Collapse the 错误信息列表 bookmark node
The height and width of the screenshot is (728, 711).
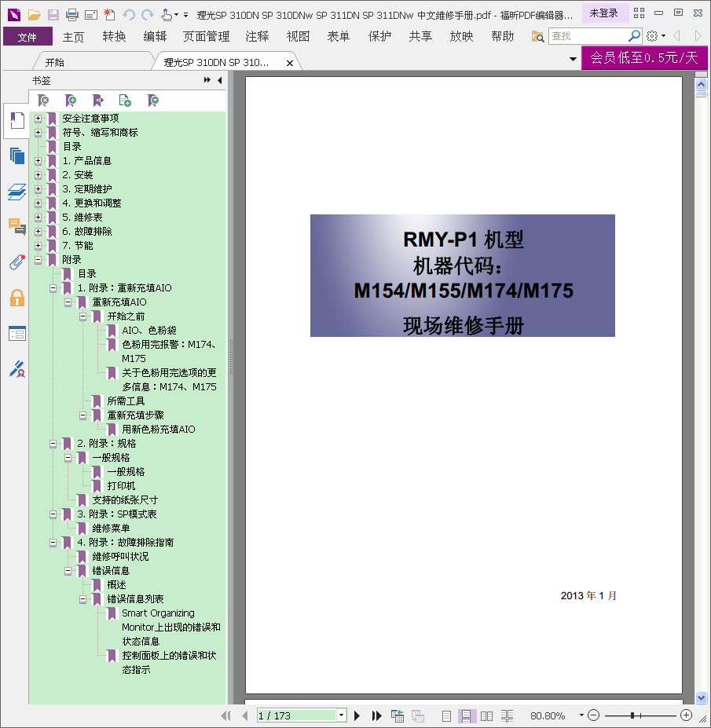point(82,599)
